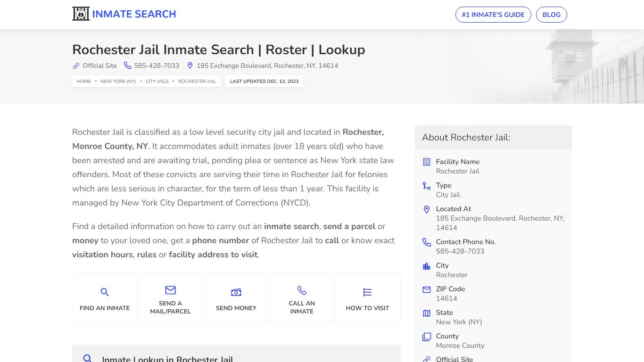Select ROCHESTER JAIL breadcrumb
Viewport: 644px width, 362px height.
pos(197,81)
